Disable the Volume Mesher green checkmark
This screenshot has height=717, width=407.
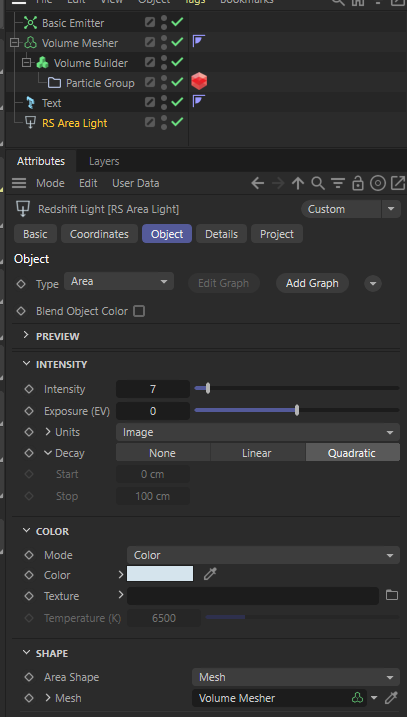pos(177,42)
